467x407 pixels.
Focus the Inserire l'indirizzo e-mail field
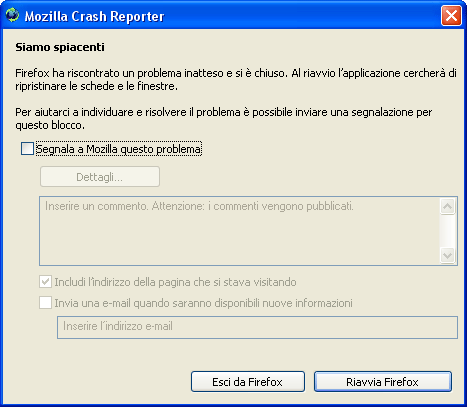click(257, 327)
